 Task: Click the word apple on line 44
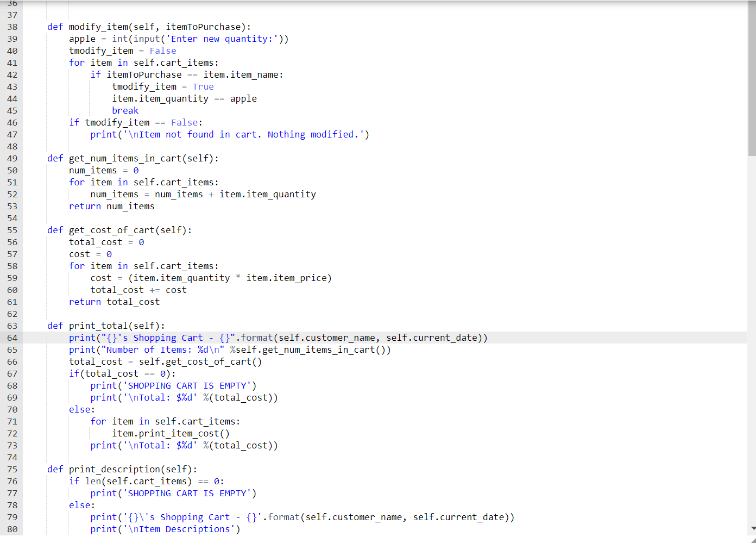(x=243, y=98)
